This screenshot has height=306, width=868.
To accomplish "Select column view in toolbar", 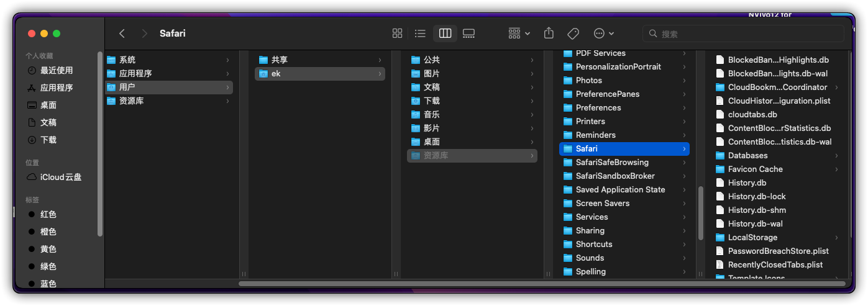I will pos(445,34).
